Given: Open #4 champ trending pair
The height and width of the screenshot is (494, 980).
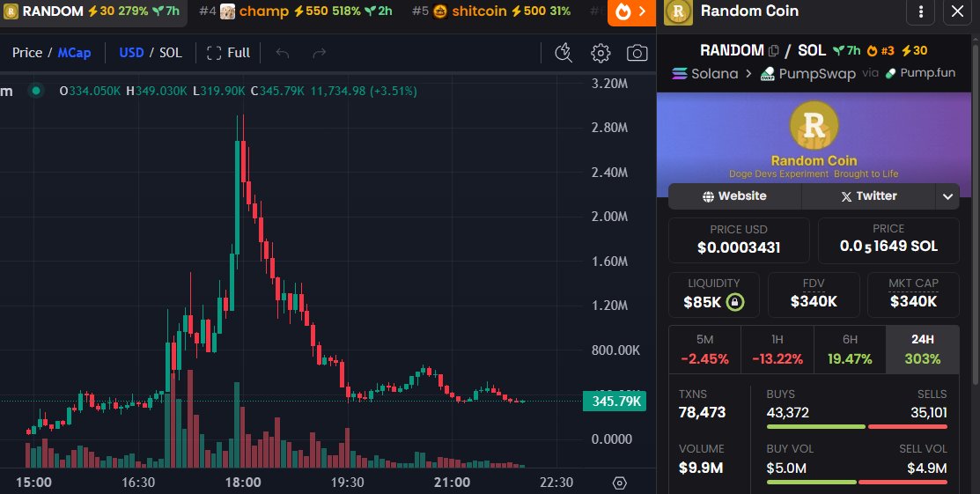Looking at the screenshot, I should click(296, 11).
